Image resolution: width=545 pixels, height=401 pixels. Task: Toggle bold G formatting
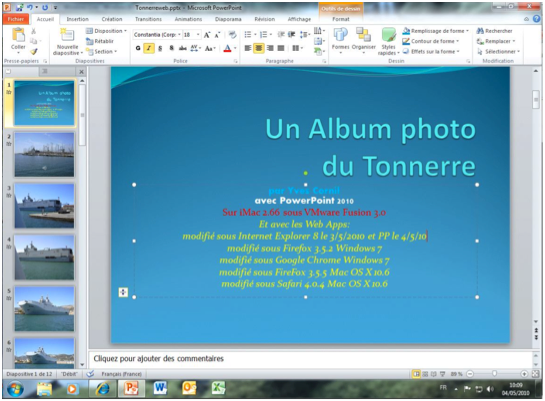point(138,48)
